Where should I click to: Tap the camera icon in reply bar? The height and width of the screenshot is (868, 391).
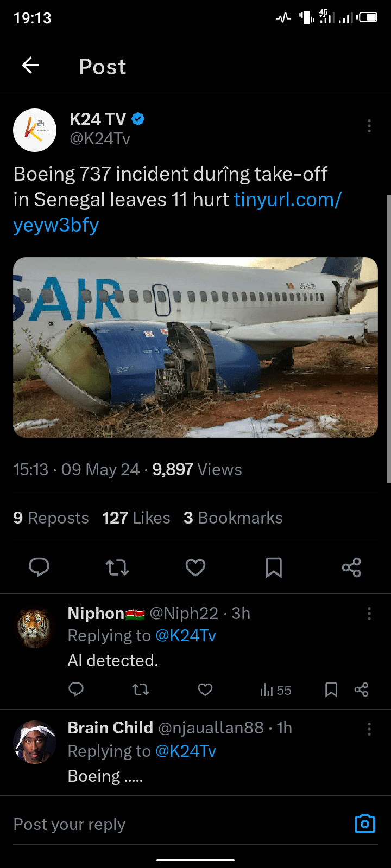364,824
